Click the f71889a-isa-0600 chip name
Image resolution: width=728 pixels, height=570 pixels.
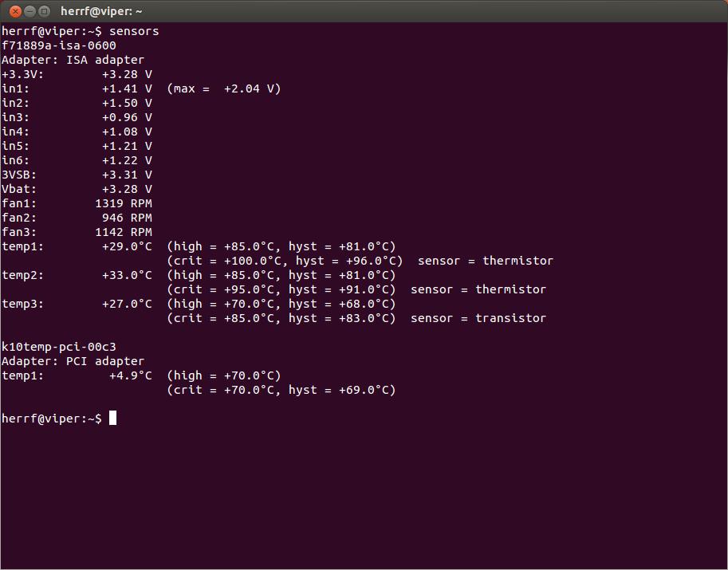click(x=59, y=45)
